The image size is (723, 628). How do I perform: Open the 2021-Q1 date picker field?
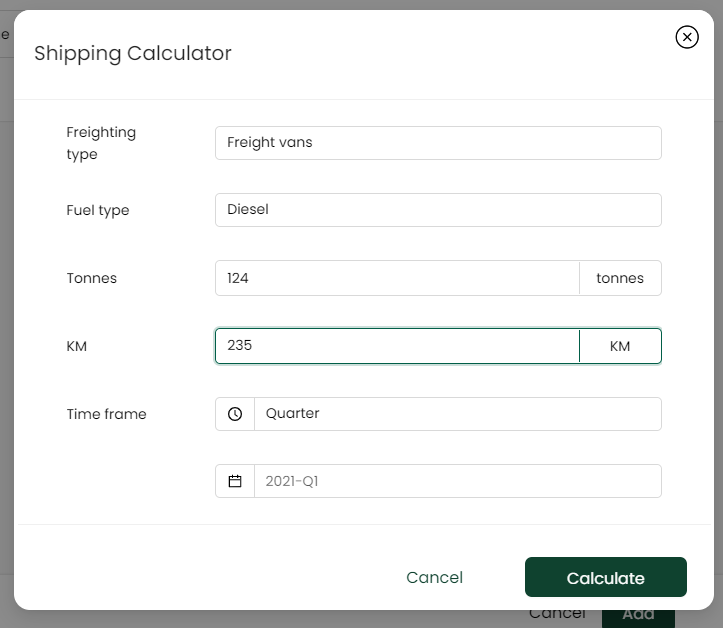(457, 481)
